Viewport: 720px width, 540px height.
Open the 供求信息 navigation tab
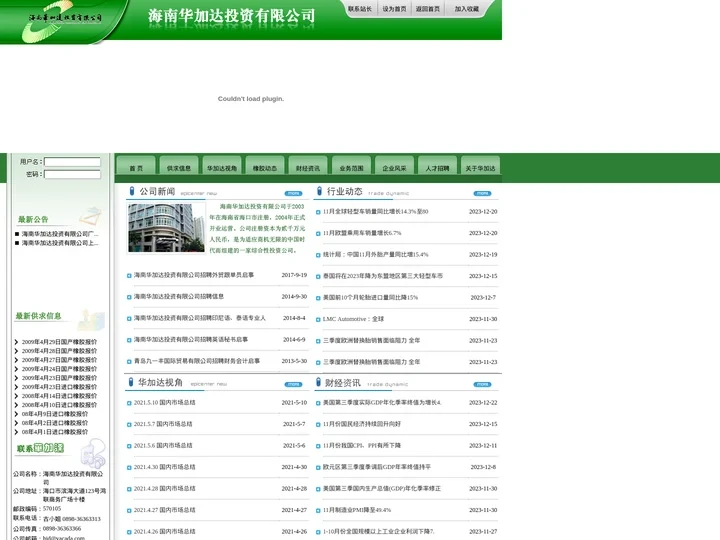point(179,165)
